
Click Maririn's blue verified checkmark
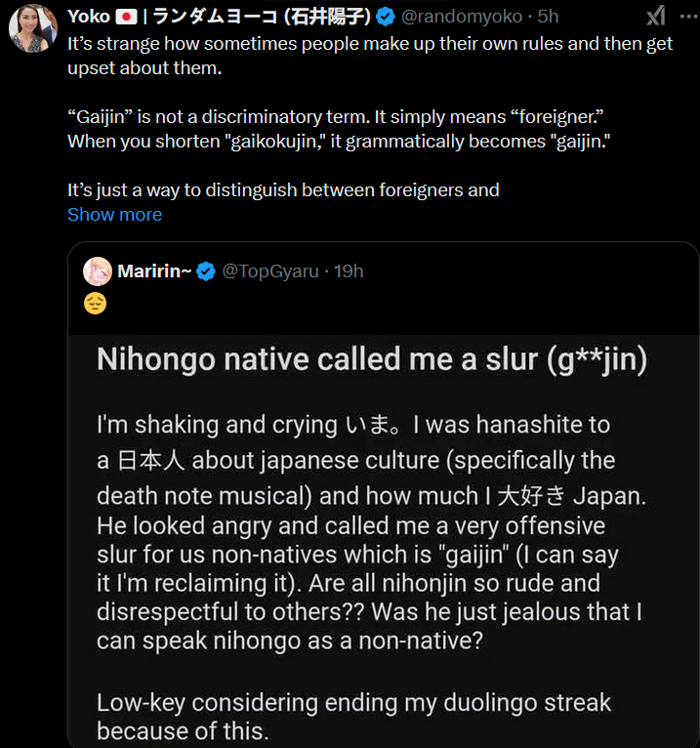206,271
